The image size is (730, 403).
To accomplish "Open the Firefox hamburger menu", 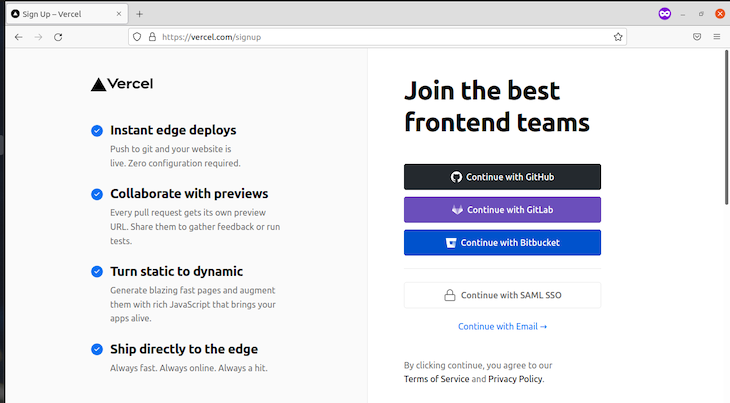I will 717,37.
